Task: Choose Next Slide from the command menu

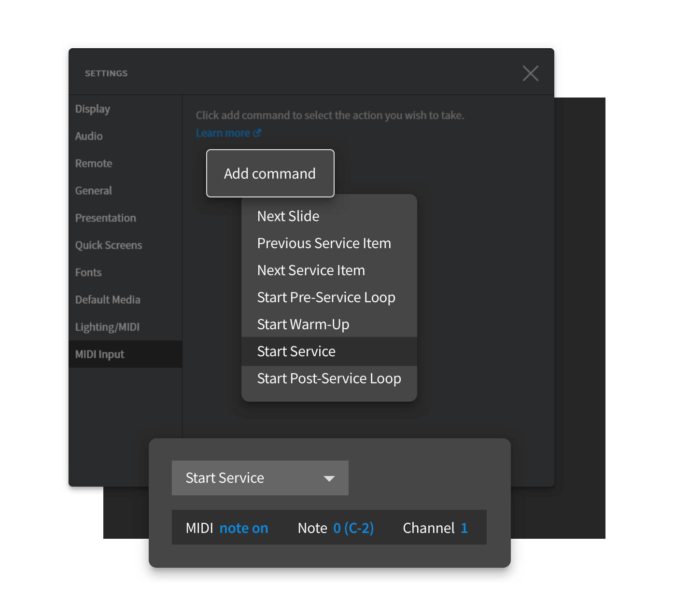Action: 329,216
